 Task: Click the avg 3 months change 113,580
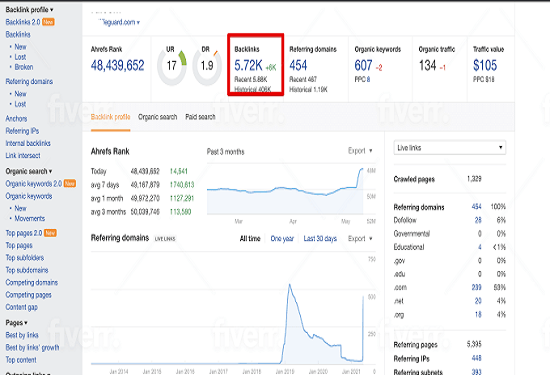tap(180, 212)
